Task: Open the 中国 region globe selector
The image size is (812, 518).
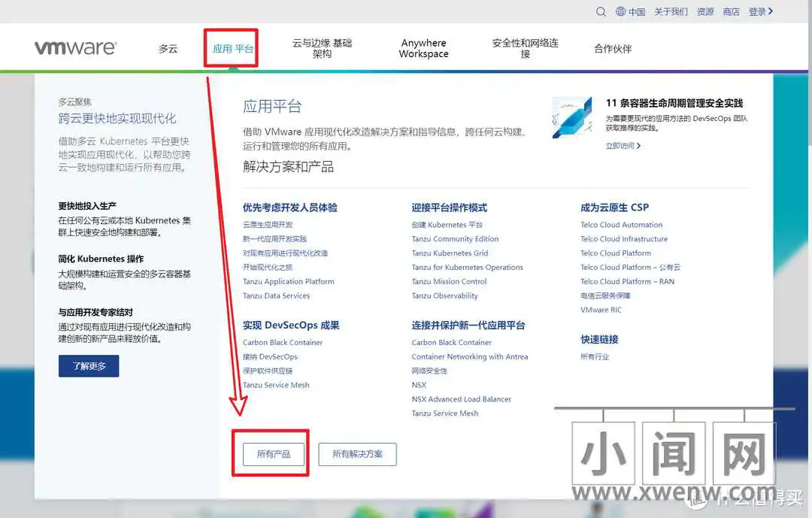Action: tap(630, 11)
